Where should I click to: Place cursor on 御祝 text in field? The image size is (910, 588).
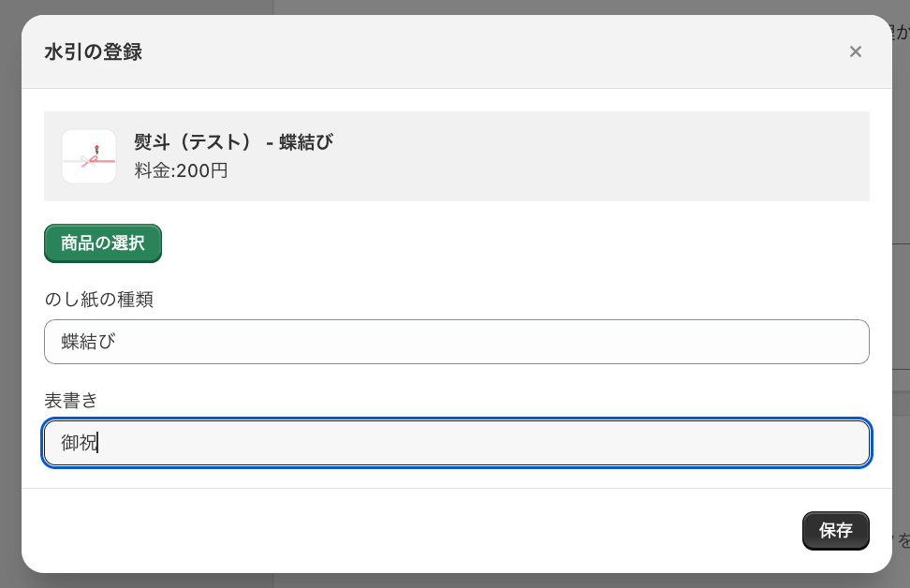click(80, 443)
